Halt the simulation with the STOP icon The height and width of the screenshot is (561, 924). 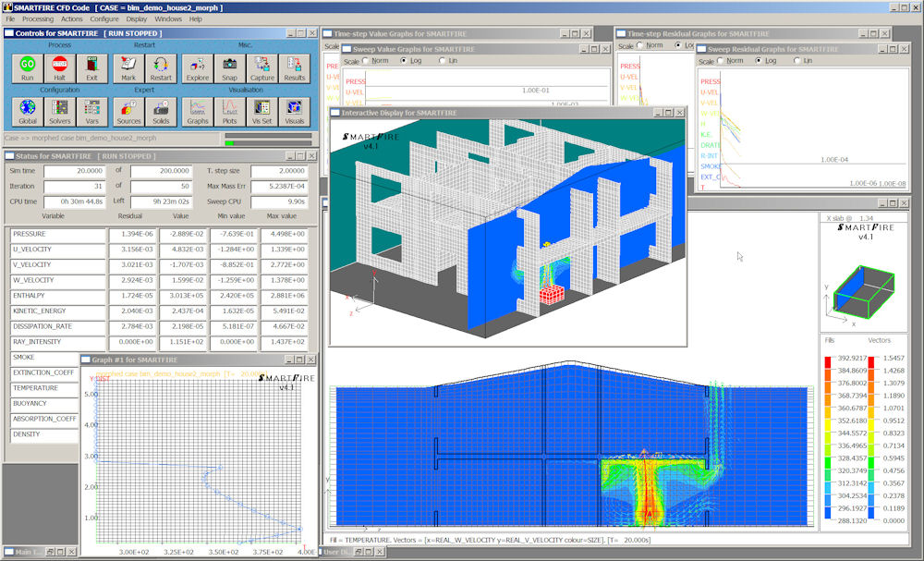[x=59, y=68]
